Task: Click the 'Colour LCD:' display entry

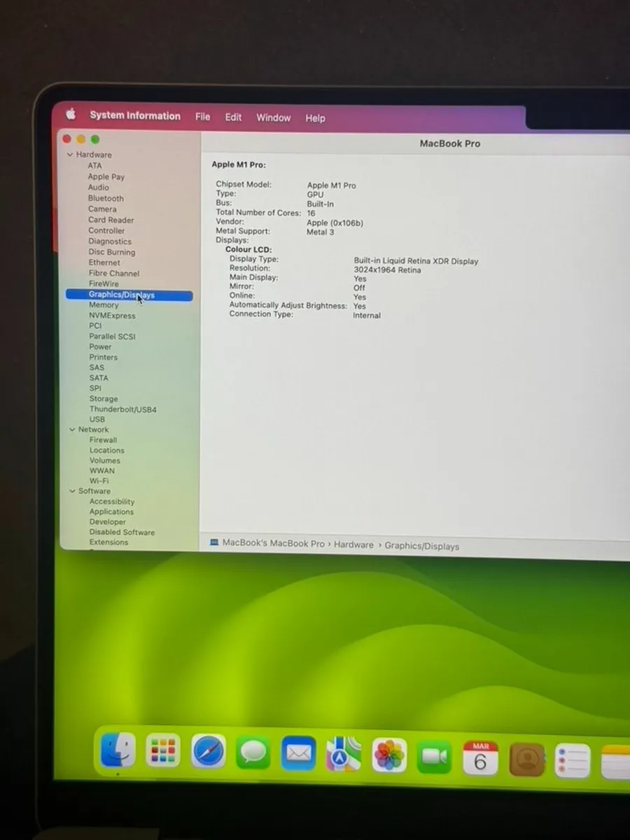Action: coord(248,249)
